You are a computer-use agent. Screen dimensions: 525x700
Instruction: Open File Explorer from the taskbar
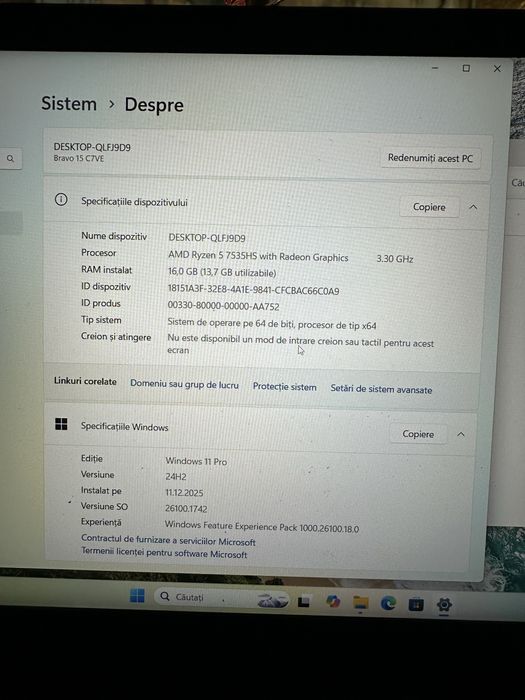coord(360,603)
